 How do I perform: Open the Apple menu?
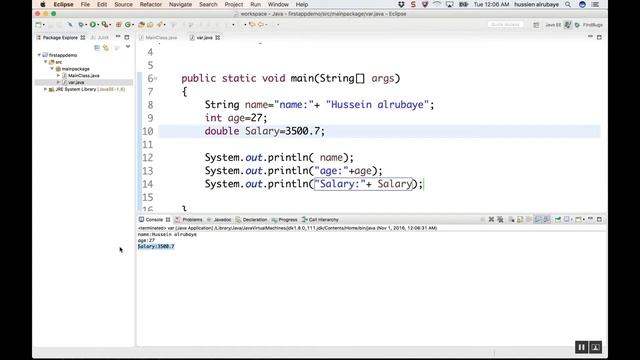click(43, 4)
